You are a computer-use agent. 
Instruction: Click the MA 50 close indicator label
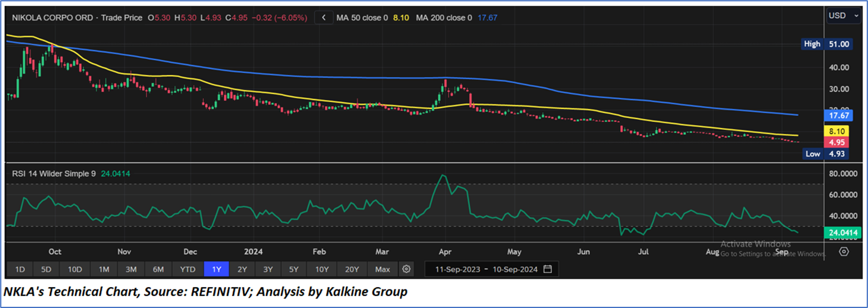(x=361, y=18)
